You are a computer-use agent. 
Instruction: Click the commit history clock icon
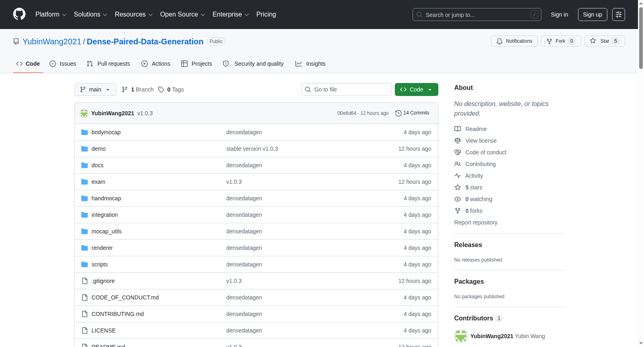tap(398, 113)
